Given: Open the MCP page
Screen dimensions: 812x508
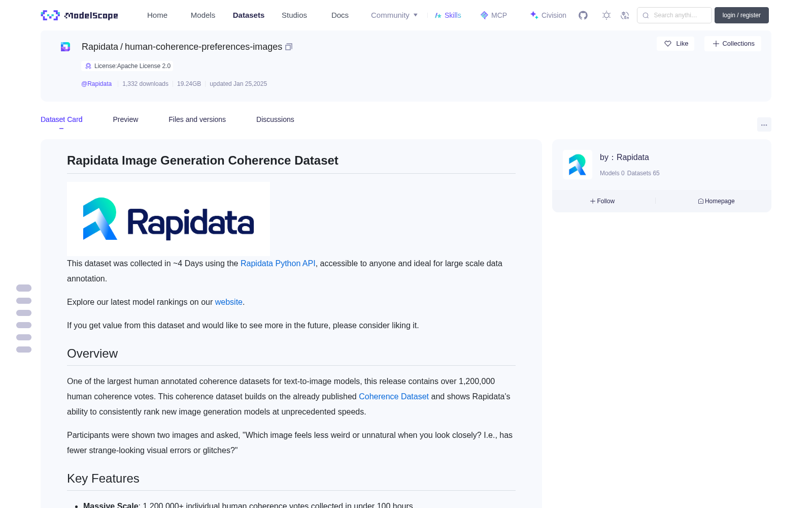Looking at the screenshot, I should click(x=494, y=15).
